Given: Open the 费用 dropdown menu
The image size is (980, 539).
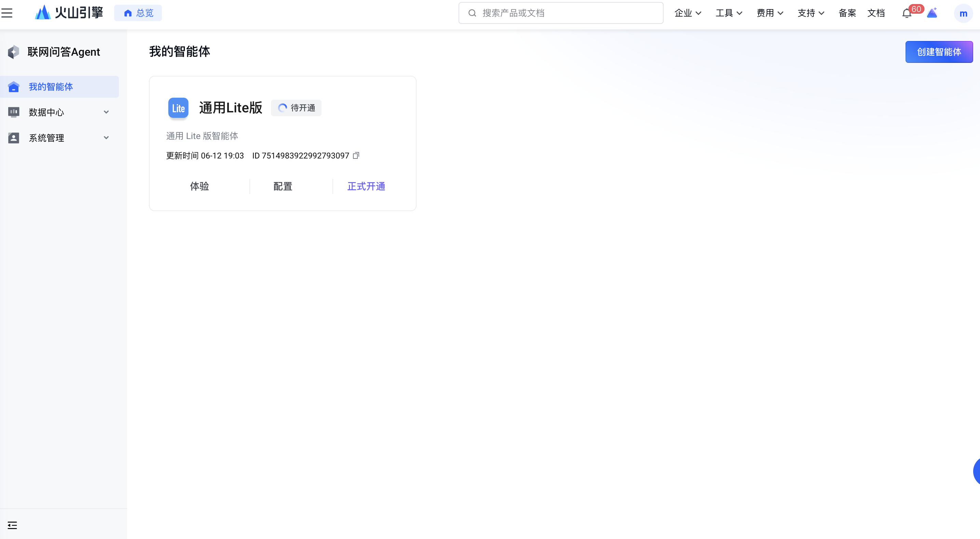Looking at the screenshot, I should (x=770, y=13).
